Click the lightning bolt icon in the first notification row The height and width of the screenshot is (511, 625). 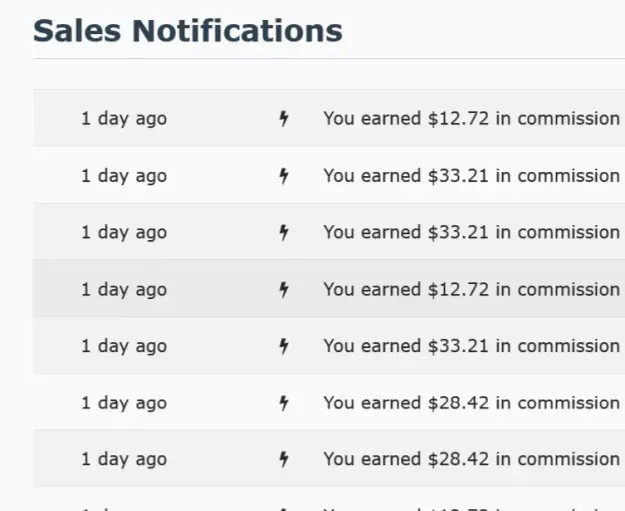284,119
